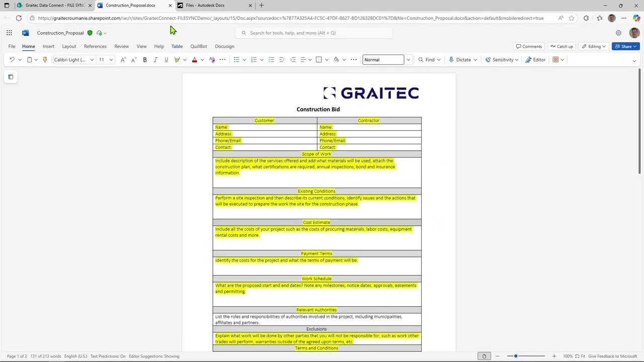Open the navigation pane icon
Image resolution: width=644 pixels, height=362 pixels.
click(11, 77)
